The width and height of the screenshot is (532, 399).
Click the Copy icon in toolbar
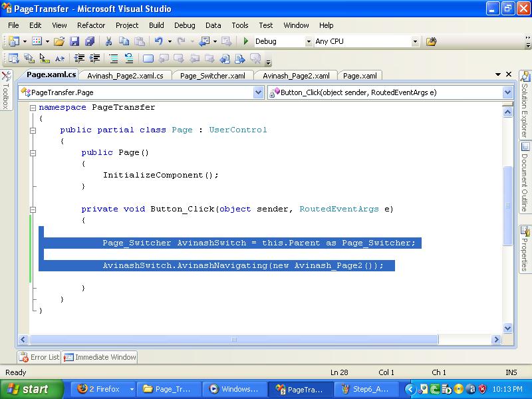pos(124,41)
